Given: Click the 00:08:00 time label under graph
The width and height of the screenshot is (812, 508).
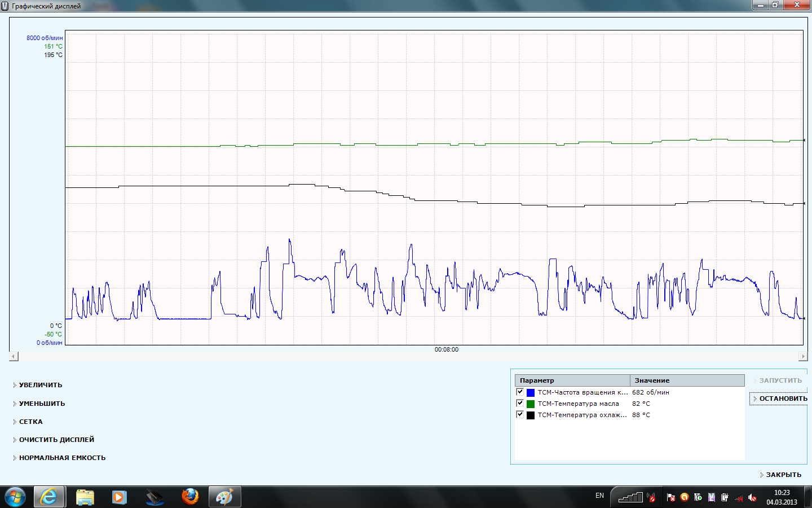Looking at the screenshot, I should (446, 349).
